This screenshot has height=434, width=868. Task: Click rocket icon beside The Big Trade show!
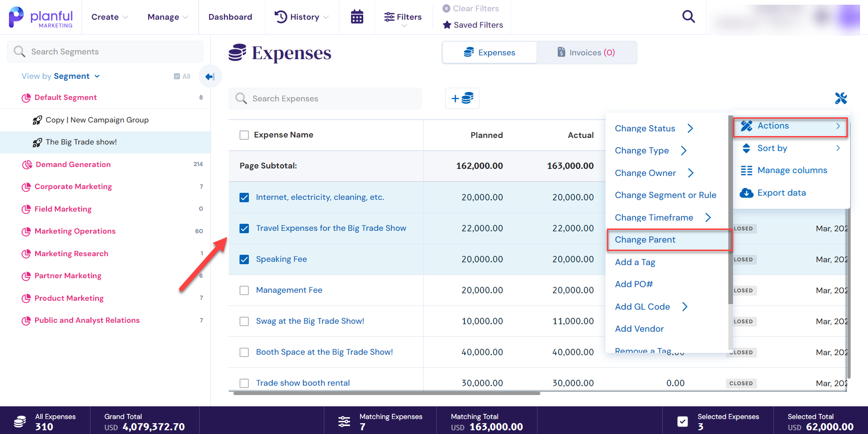pos(37,142)
